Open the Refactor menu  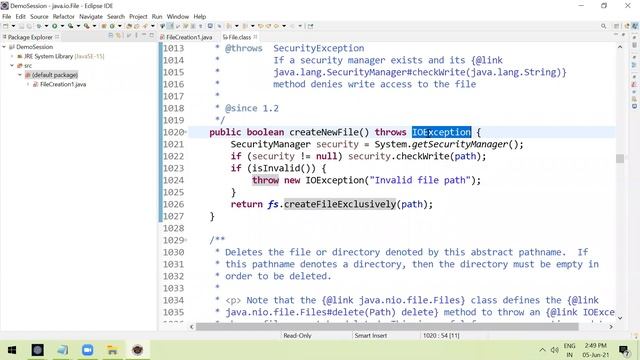[63, 17]
